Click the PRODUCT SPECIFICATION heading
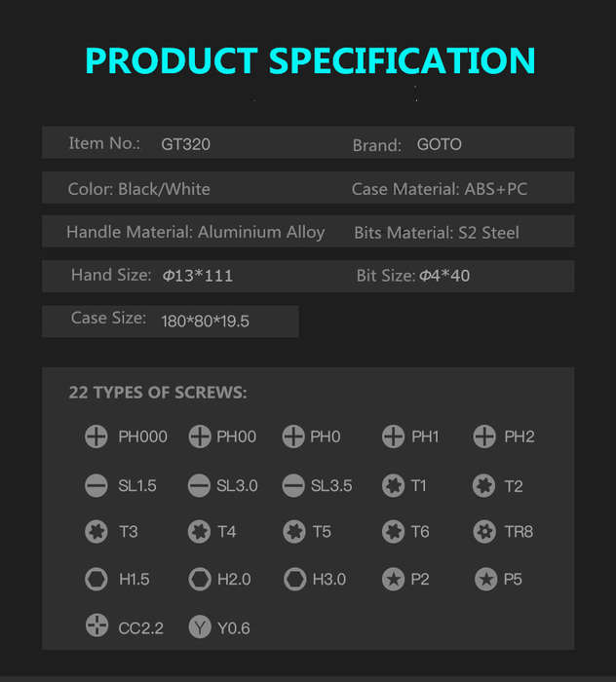The width and height of the screenshot is (616, 682). coord(310,60)
